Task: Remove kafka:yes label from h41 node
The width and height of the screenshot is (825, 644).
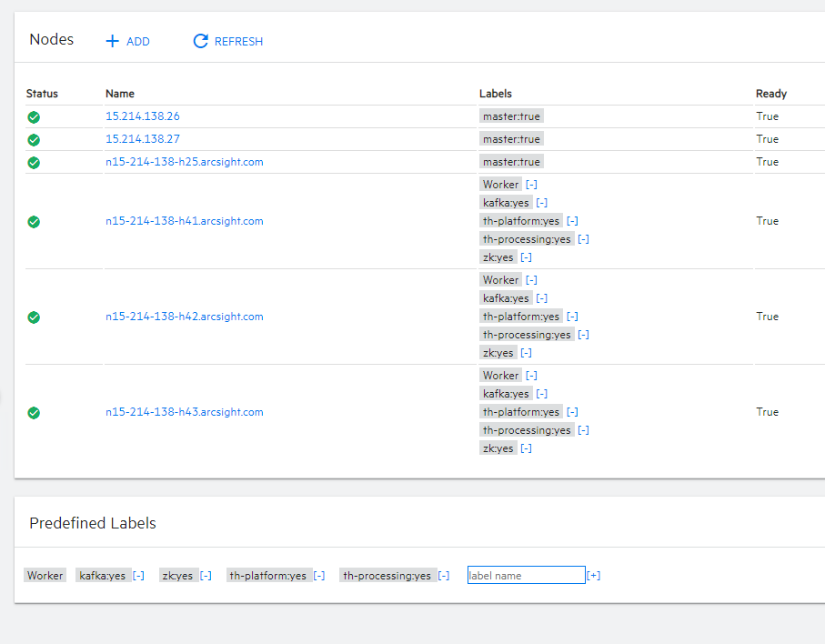Action: point(541,203)
